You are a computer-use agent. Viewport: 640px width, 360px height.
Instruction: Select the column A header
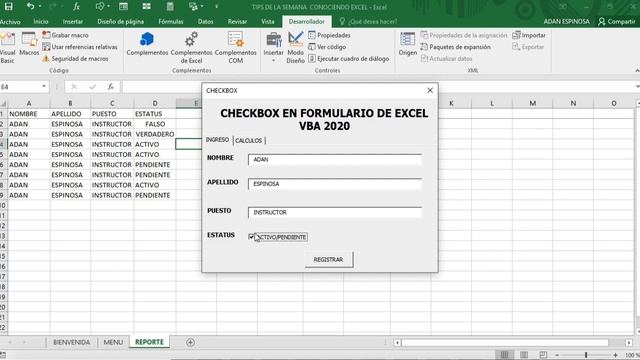29,103
